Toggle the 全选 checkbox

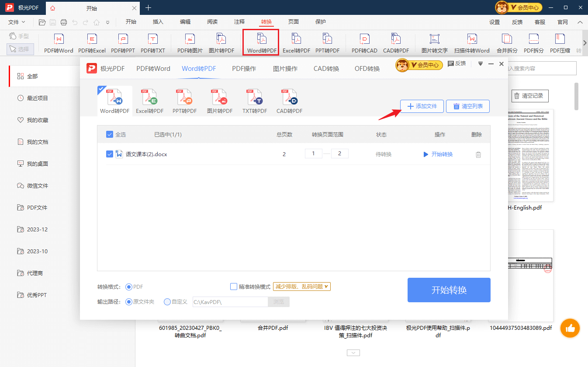110,134
